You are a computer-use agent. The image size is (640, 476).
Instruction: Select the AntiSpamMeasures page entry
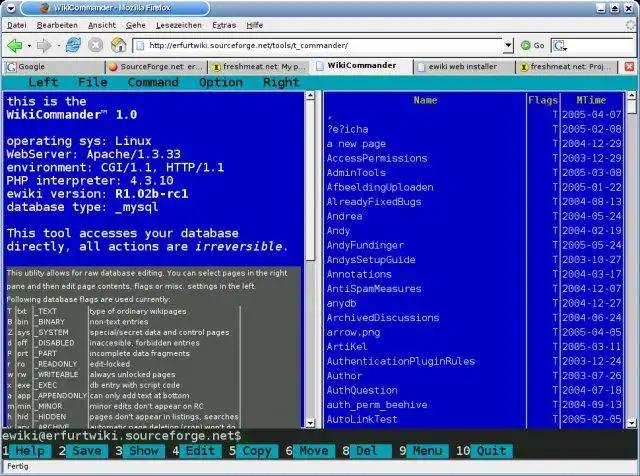pos(374,289)
